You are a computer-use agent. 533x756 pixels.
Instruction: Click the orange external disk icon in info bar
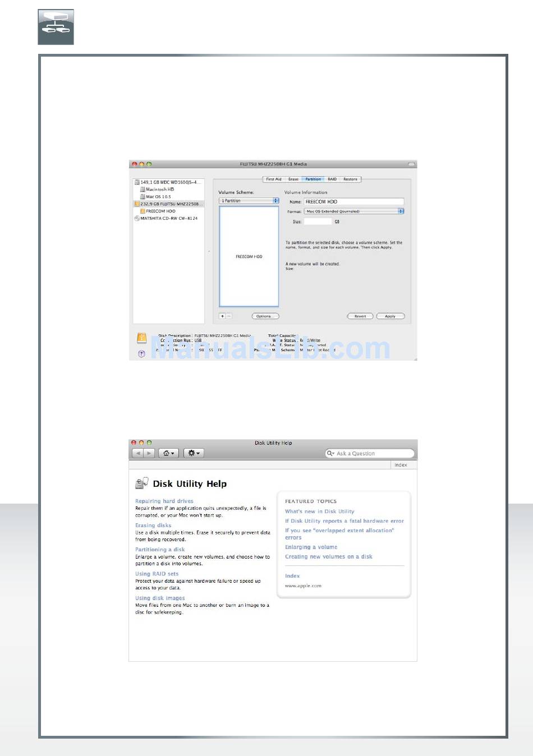tap(142, 338)
